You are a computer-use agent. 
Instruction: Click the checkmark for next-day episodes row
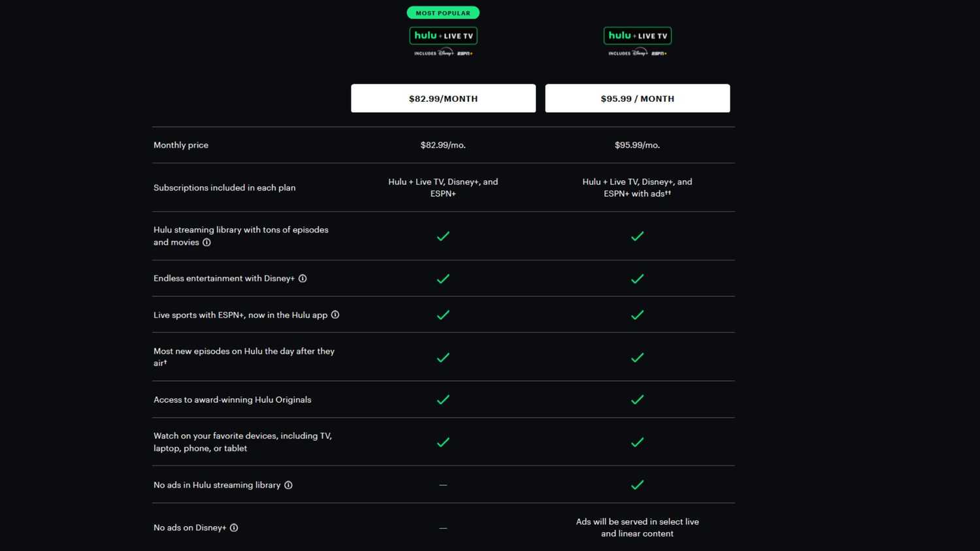(443, 357)
